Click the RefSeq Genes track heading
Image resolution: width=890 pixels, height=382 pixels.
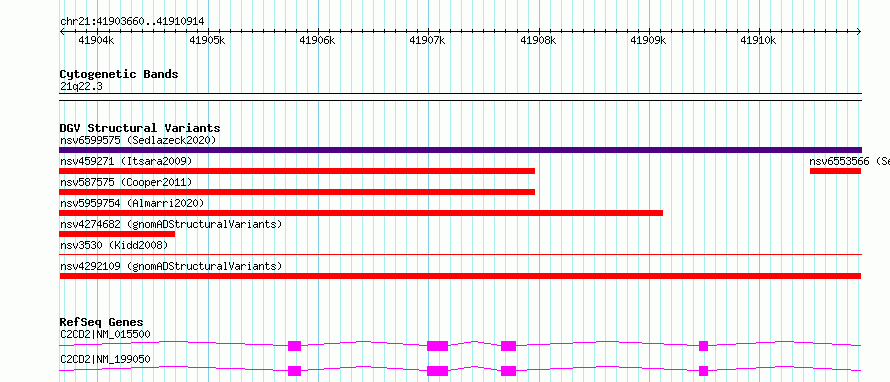[101, 322]
